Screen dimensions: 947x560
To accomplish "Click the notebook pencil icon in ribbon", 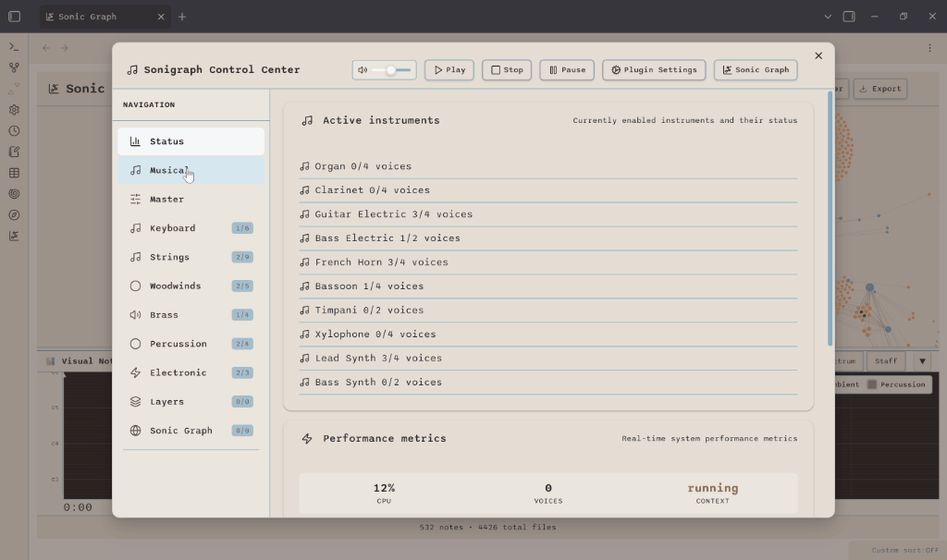I will 14,152.
